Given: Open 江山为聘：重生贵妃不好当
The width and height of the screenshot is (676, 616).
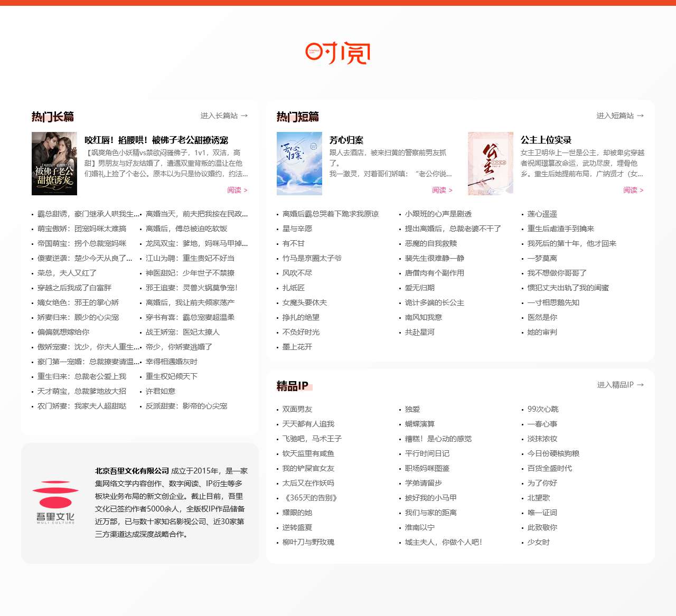Looking at the screenshot, I should click(x=190, y=258).
